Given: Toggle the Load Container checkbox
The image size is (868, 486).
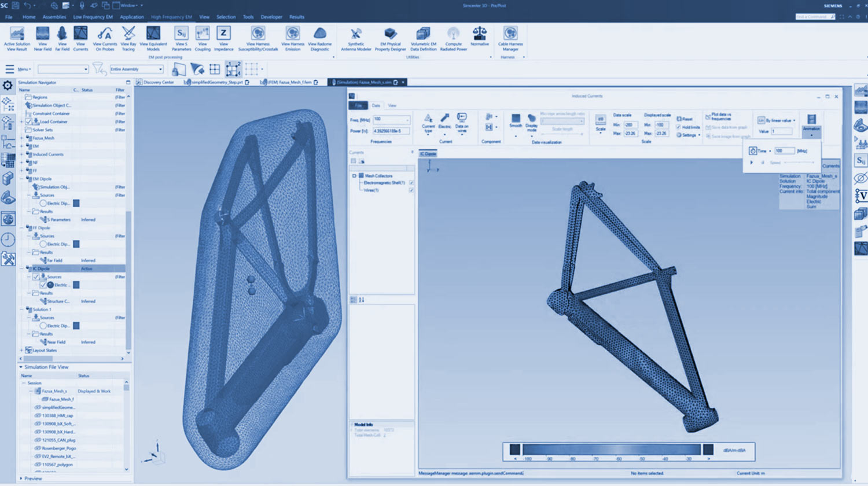Looking at the screenshot, I should (28, 122).
